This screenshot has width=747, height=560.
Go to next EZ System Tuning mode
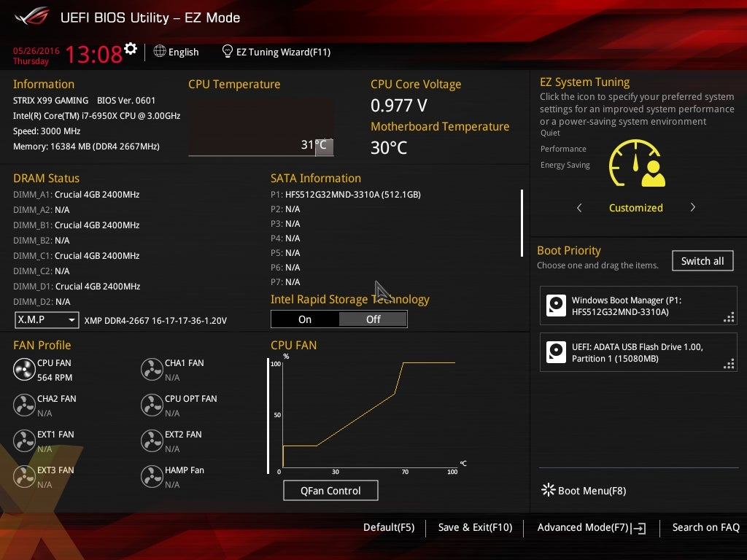[x=692, y=208]
